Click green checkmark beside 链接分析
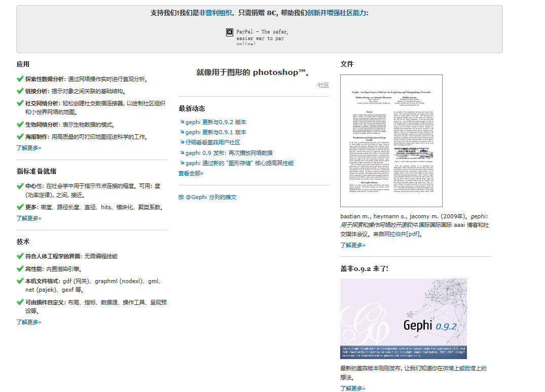 [20, 91]
